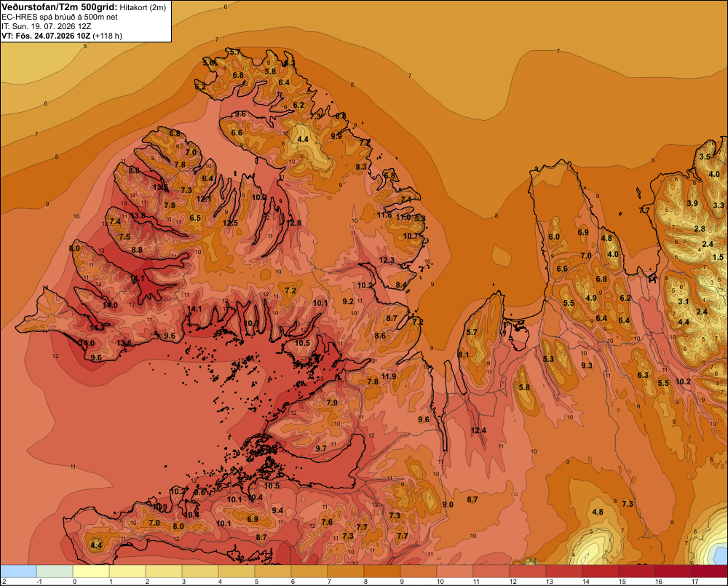
Task: Click the 12.1 temperature value
Action: [x=203, y=199]
